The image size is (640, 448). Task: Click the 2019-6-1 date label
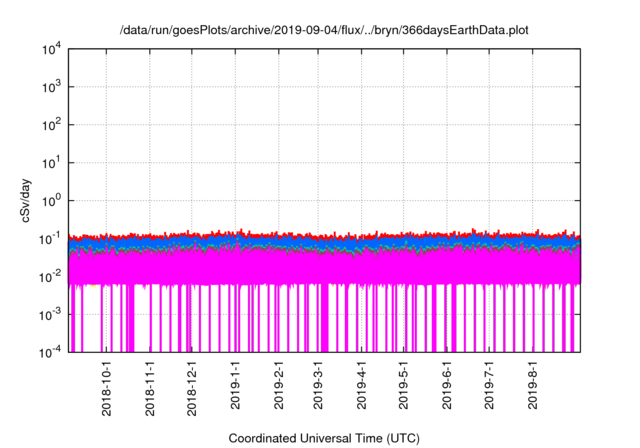pos(447,385)
